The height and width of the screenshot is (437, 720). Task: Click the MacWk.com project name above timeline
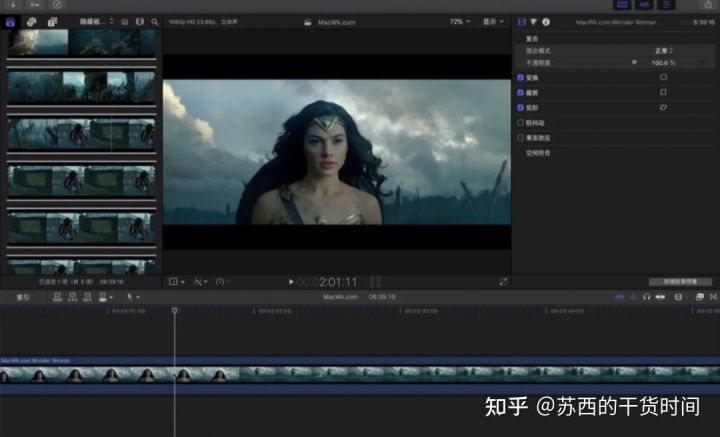point(340,297)
